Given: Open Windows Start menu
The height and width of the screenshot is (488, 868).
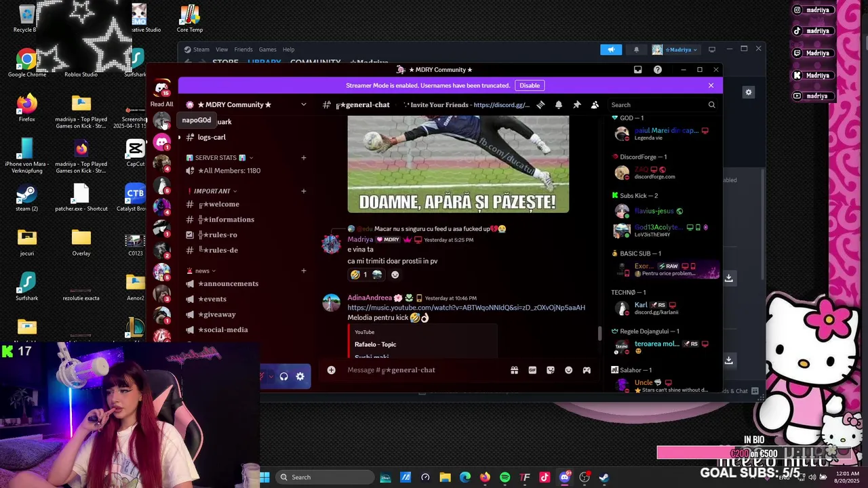Looking at the screenshot, I should tap(265, 477).
